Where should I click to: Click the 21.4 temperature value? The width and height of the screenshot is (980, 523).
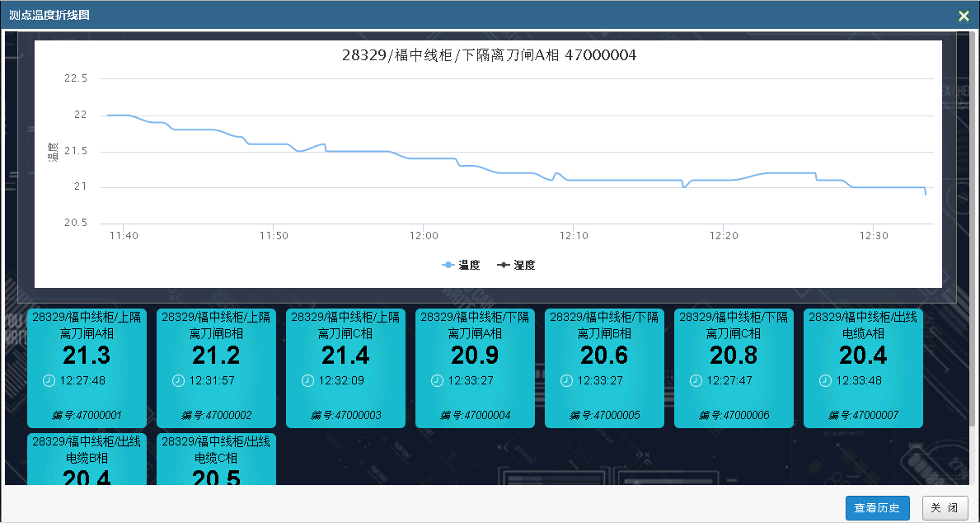[x=345, y=356]
